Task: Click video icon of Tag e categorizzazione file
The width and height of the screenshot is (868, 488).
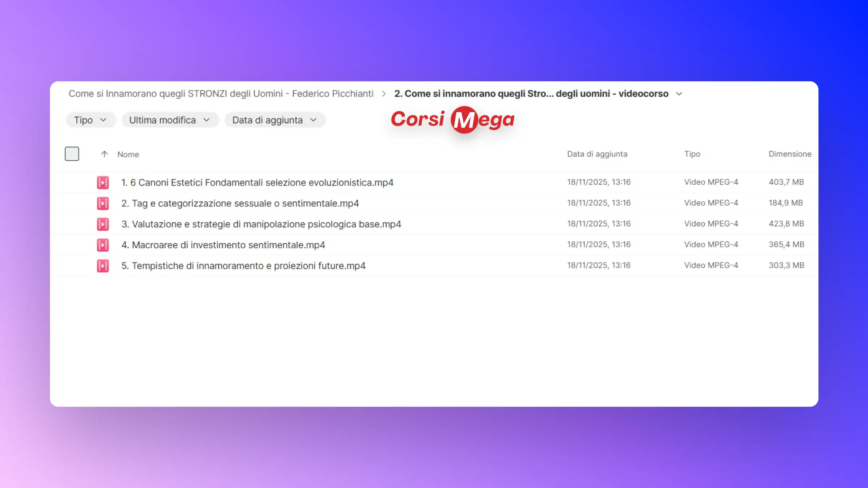Action: pyautogui.click(x=103, y=204)
